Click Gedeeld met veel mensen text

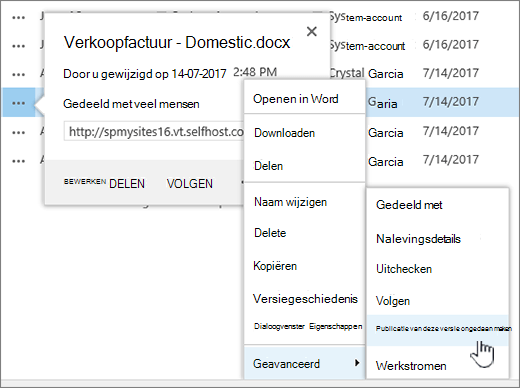point(131,104)
